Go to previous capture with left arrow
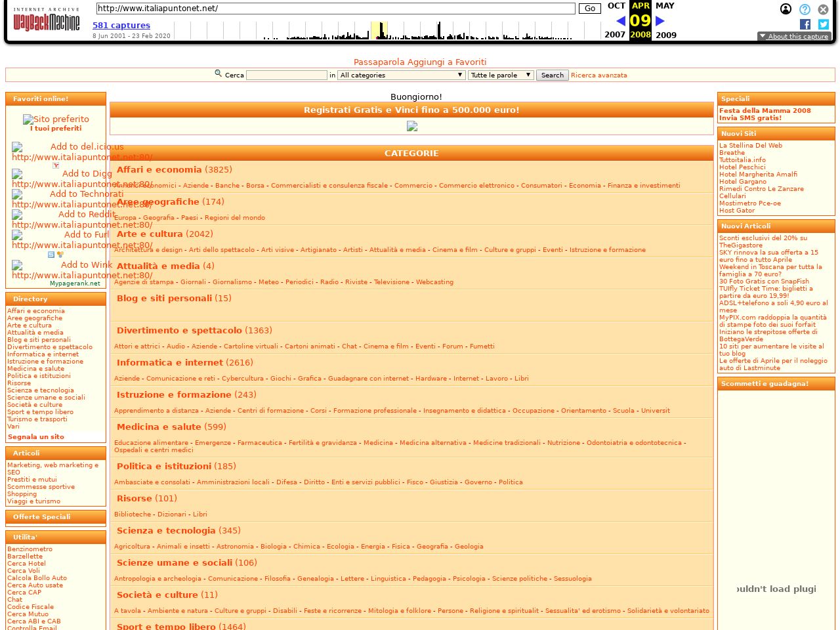 [x=620, y=21]
